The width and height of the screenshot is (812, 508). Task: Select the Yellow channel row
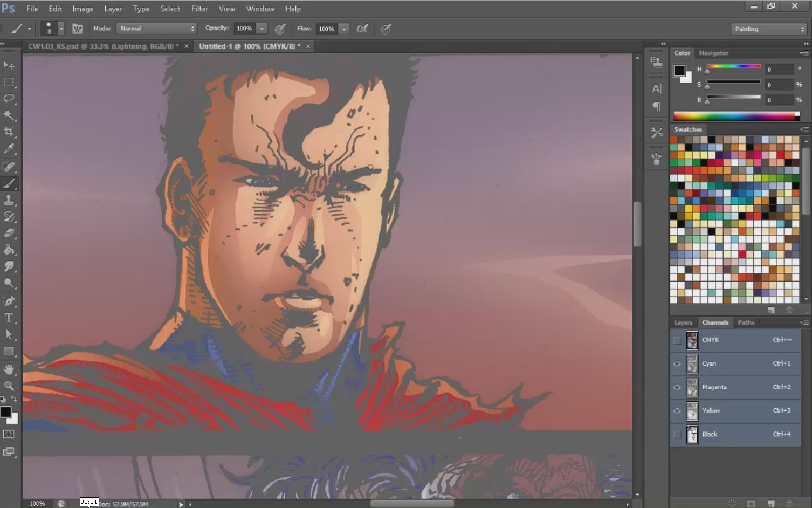coord(735,411)
